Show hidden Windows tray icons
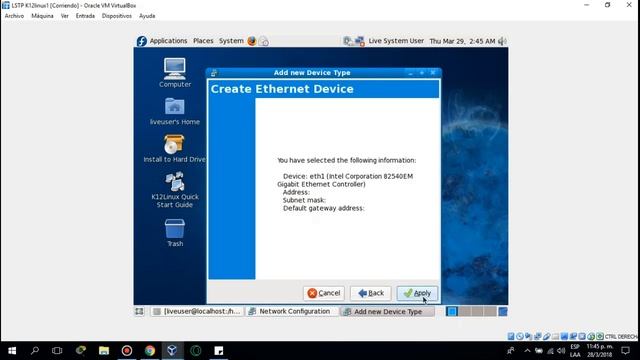This screenshot has height=360, width=640. pyautogui.click(x=527, y=351)
